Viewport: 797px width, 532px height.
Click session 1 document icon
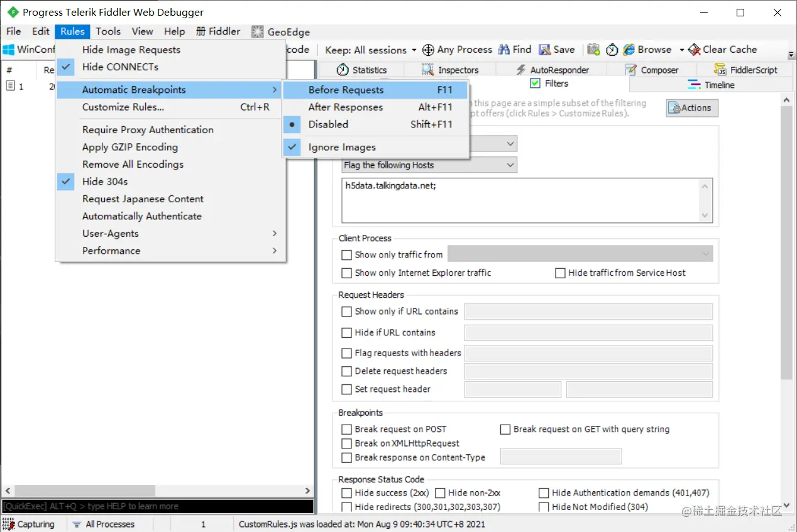11,85
